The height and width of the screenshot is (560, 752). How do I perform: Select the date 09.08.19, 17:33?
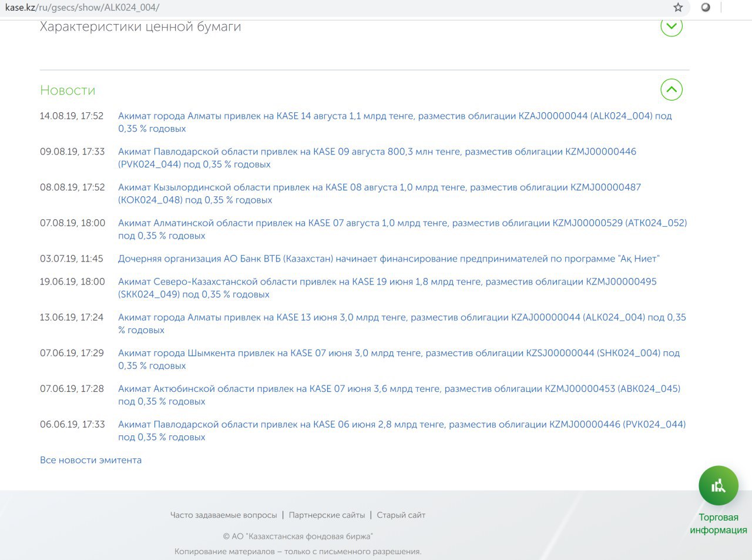pyautogui.click(x=72, y=152)
